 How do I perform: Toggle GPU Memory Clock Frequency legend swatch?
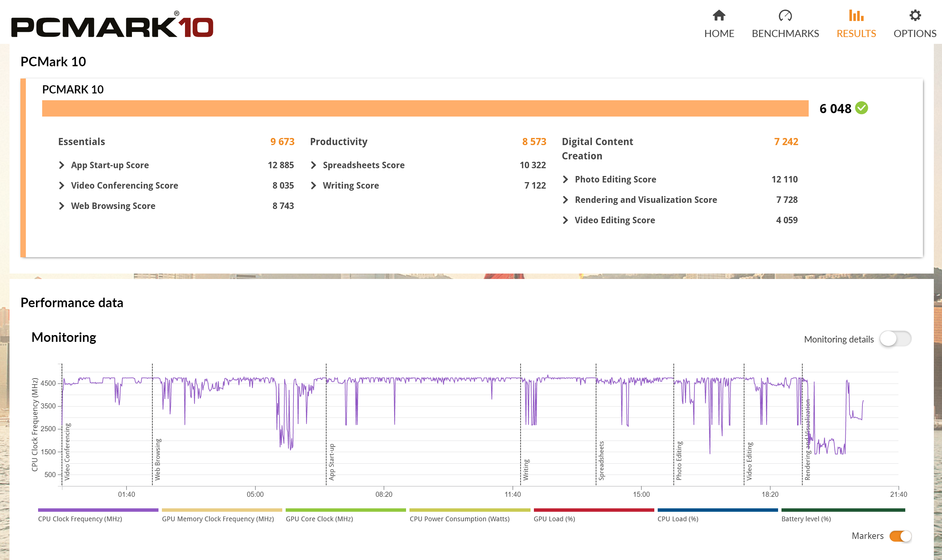[x=222, y=510]
